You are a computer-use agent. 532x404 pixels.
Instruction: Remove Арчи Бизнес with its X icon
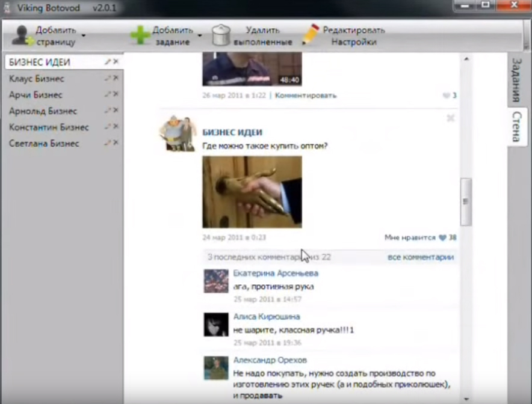click(116, 94)
